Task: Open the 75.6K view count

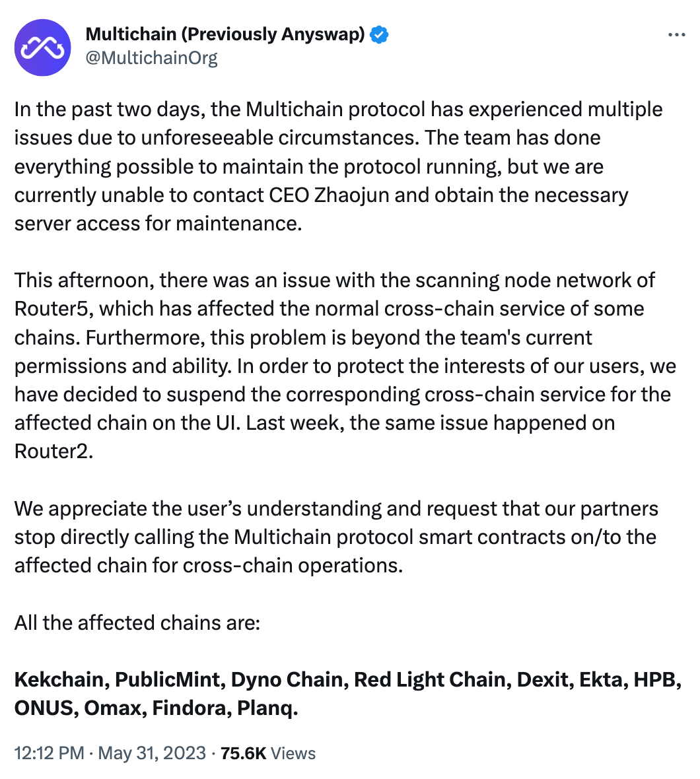Action: pos(244,753)
